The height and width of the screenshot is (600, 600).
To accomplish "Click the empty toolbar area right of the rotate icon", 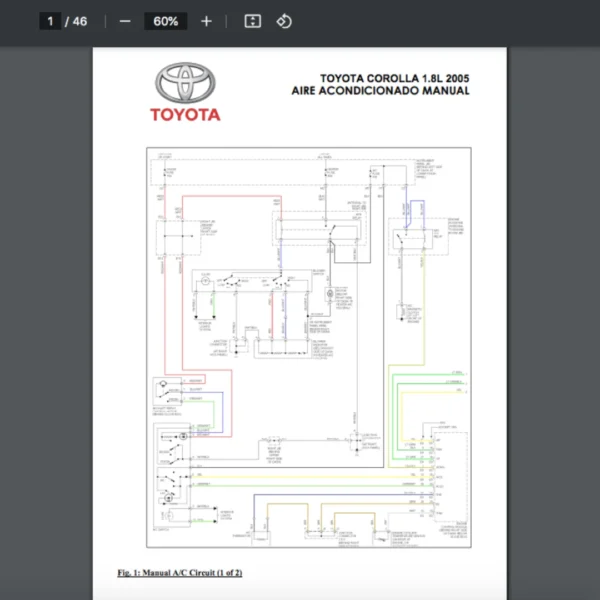I will [x=450, y=21].
